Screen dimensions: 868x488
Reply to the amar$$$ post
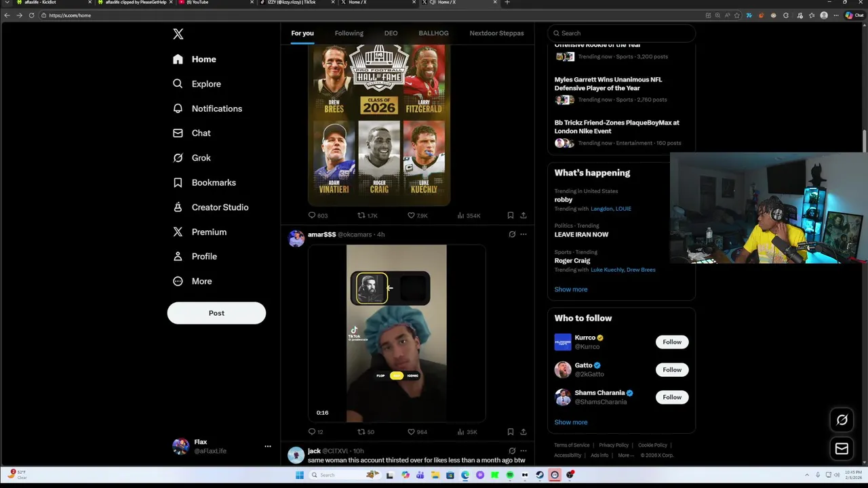[x=316, y=432]
